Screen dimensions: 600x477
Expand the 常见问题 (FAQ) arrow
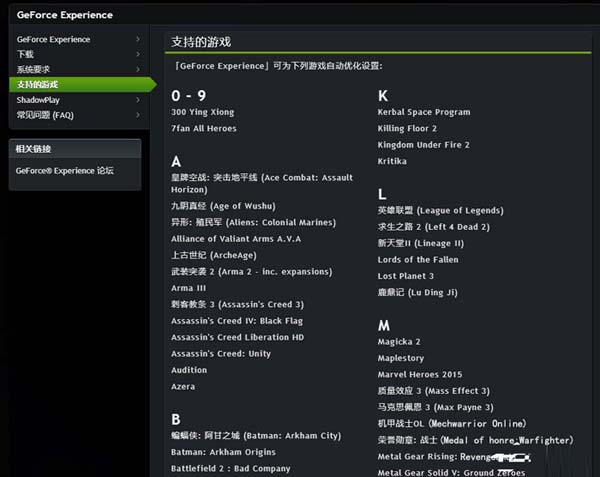click(x=138, y=115)
